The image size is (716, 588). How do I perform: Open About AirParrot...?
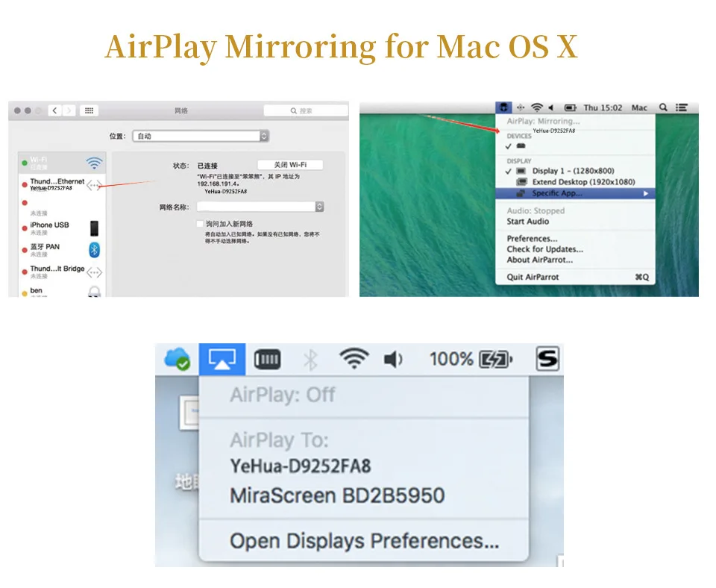[x=540, y=260]
